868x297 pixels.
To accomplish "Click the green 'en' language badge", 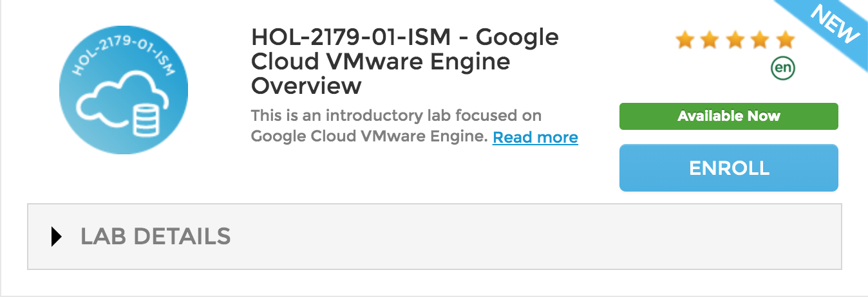I will 783,68.
